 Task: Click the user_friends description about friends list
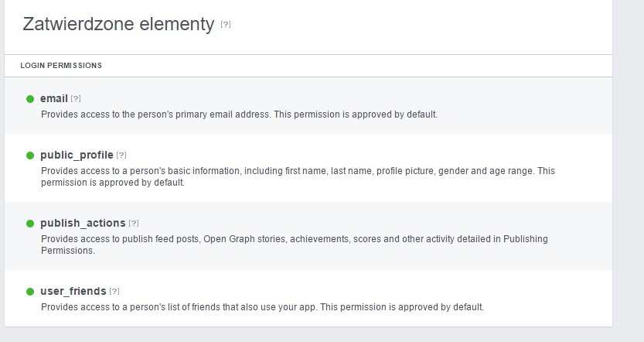tap(262, 307)
